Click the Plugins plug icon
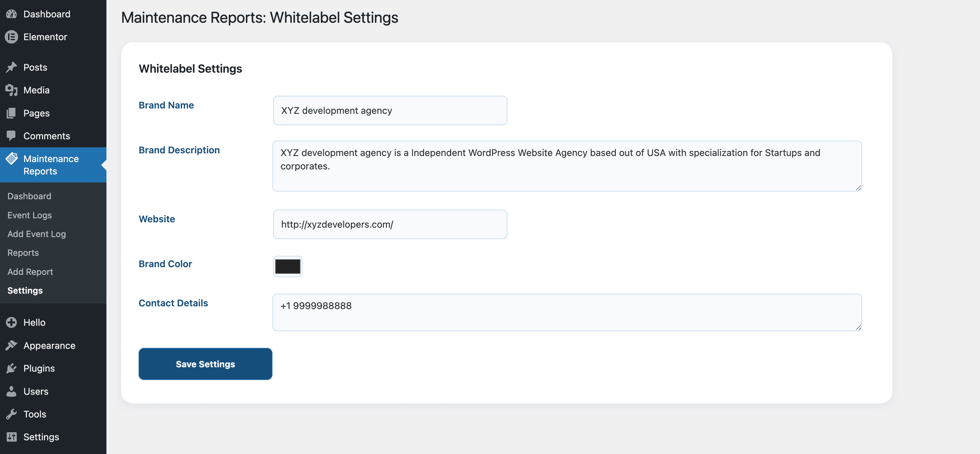 click(x=11, y=368)
